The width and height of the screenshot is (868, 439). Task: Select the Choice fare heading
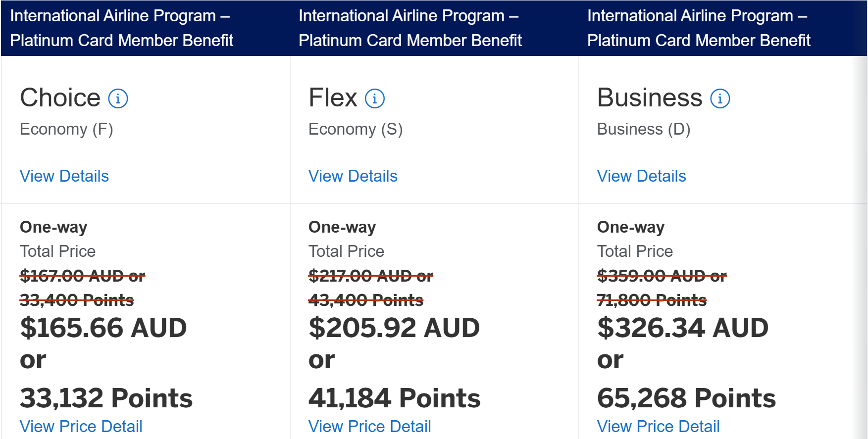click(x=60, y=98)
